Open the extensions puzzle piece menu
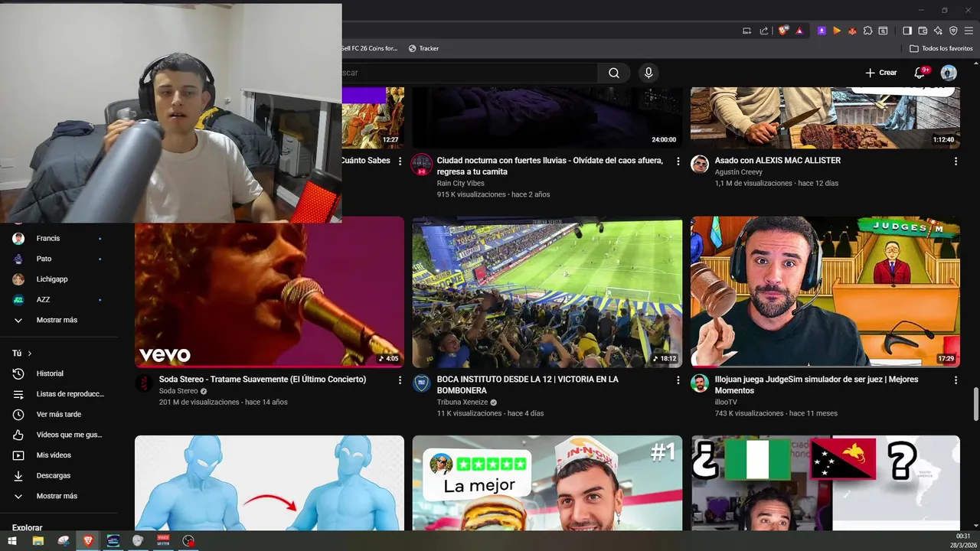Viewport: 980px width, 551px height. point(867,31)
